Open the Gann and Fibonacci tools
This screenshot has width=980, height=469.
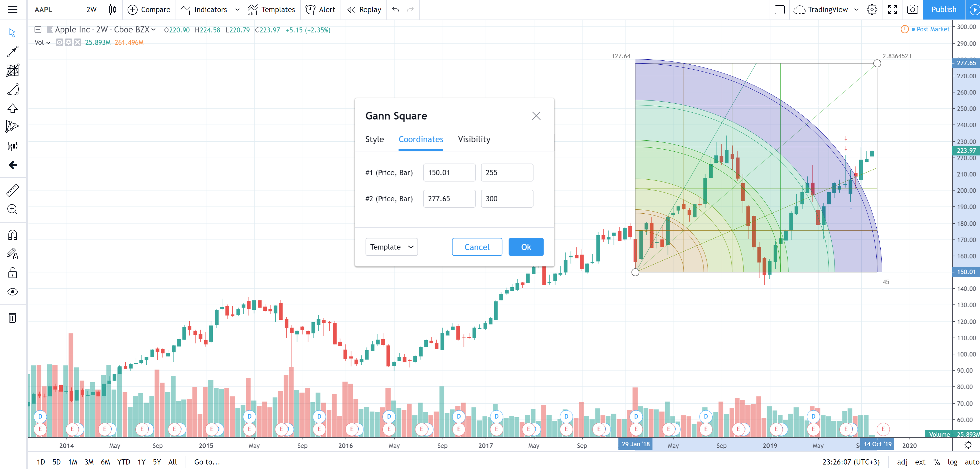click(13, 70)
